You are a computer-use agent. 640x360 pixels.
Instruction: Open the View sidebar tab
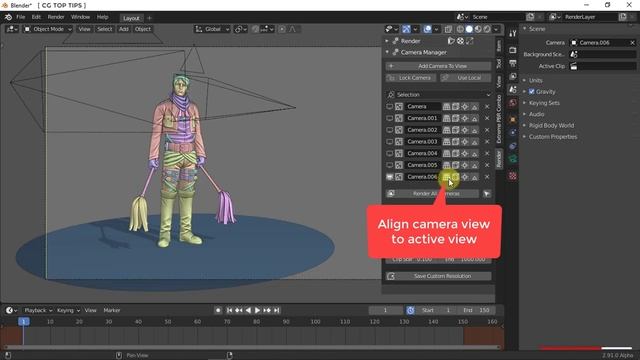(499, 81)
